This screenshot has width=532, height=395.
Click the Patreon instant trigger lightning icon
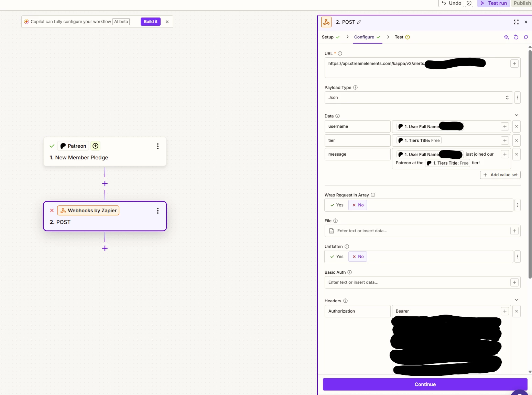click(96, 146)
